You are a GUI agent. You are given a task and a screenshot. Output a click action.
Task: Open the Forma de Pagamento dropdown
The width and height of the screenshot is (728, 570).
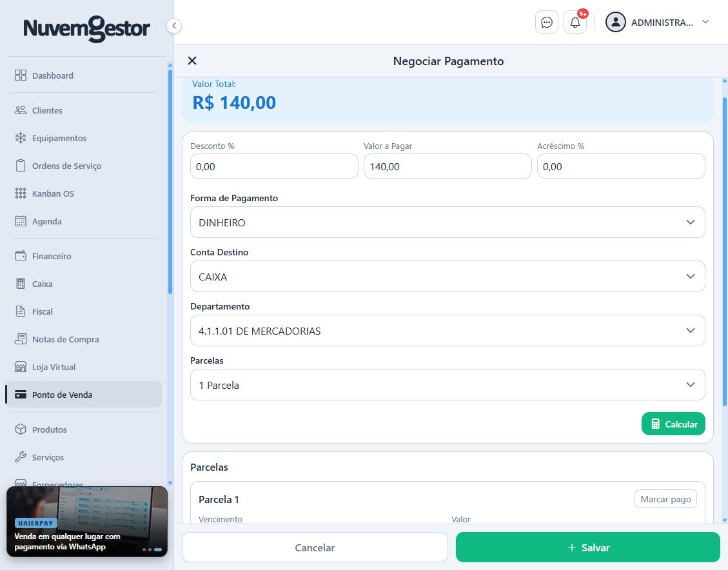(448, 222)
